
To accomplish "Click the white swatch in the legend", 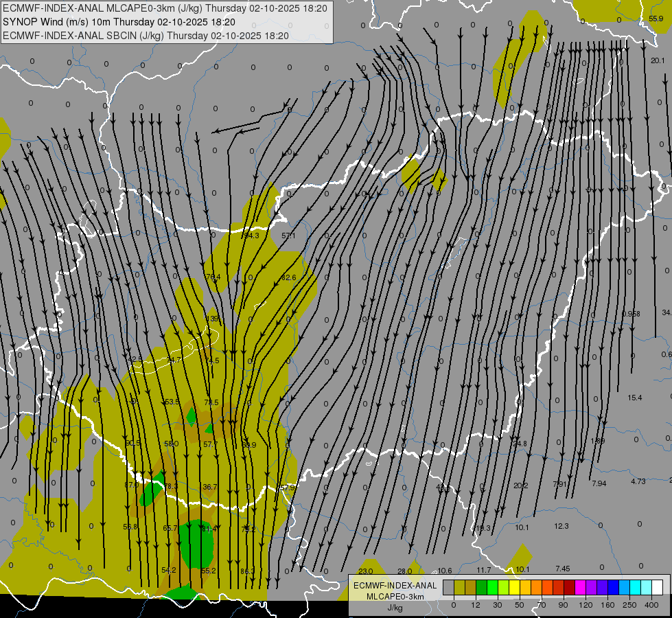I will [658, 587].
